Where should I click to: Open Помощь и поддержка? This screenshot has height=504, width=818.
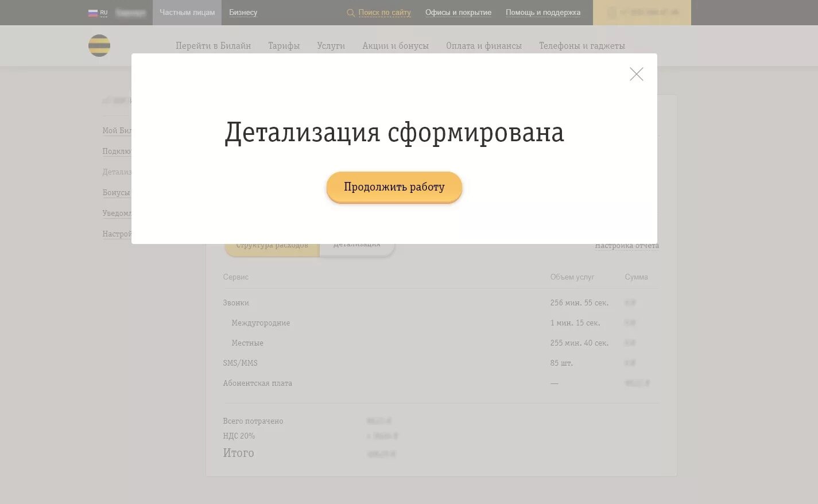click(x=542, y=12)
